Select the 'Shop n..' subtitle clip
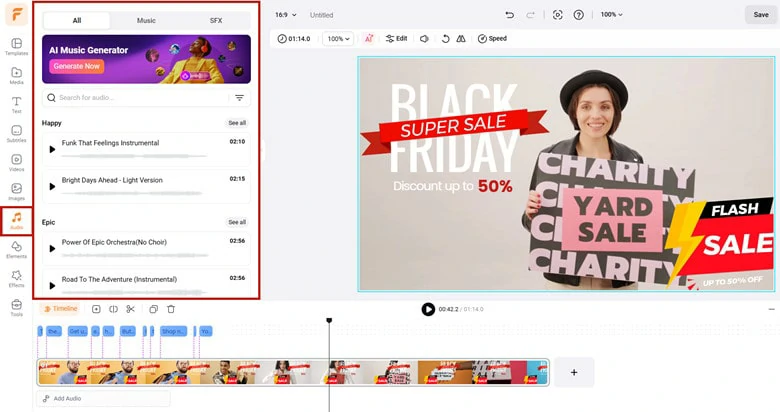Image resolution: width=780 pixels, height=412 pixels. click(173, 331)
